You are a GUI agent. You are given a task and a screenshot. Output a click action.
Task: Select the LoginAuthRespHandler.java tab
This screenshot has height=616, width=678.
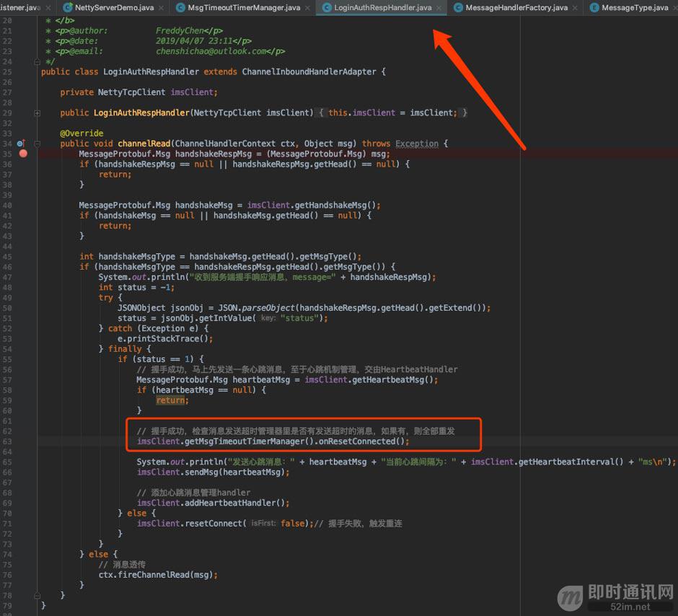click(x=383, y=7)
